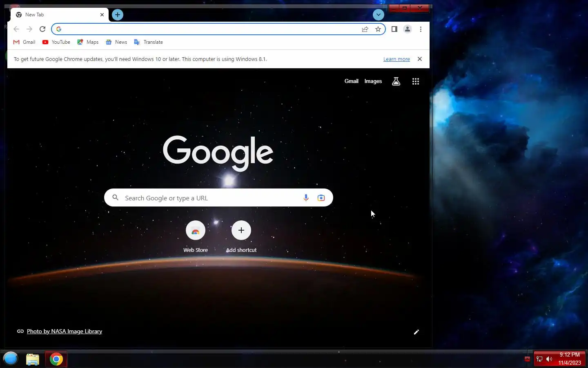
Task: Close the New Tab tab
Action: click(102, 15)
